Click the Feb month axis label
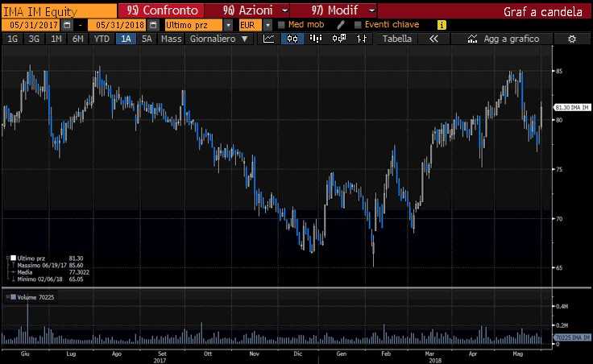Viewport: 593px width, 364px height. (385, 354)
